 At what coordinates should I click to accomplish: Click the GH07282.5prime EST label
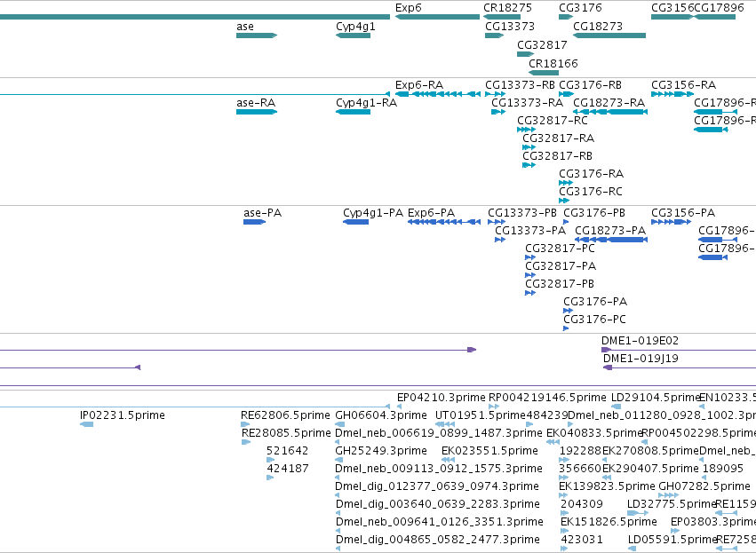704,486
